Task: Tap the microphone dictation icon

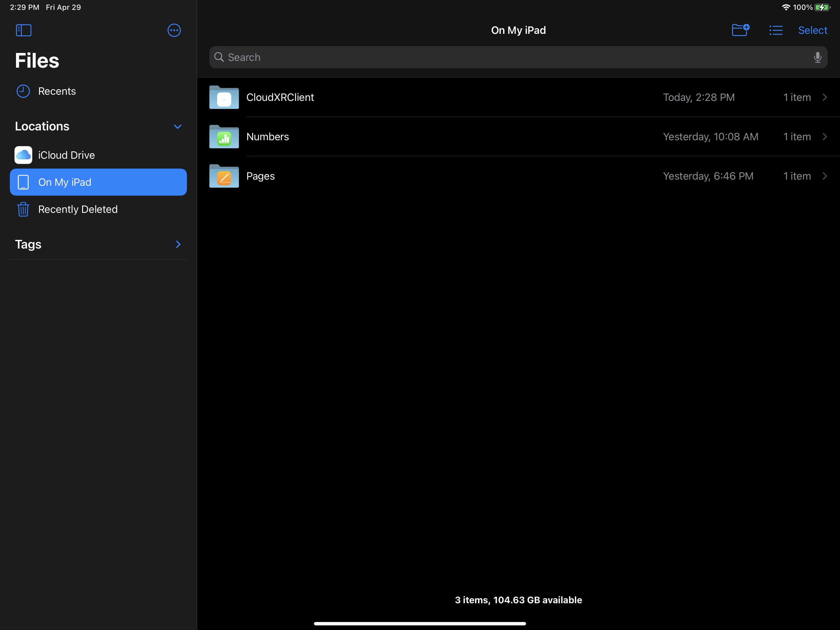Action: click(x=817, y=58)
